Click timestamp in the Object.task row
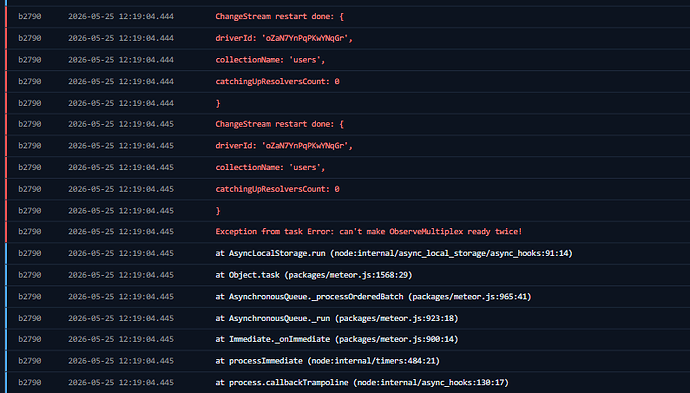The image size is (690, 393). [x=121, y=275]
